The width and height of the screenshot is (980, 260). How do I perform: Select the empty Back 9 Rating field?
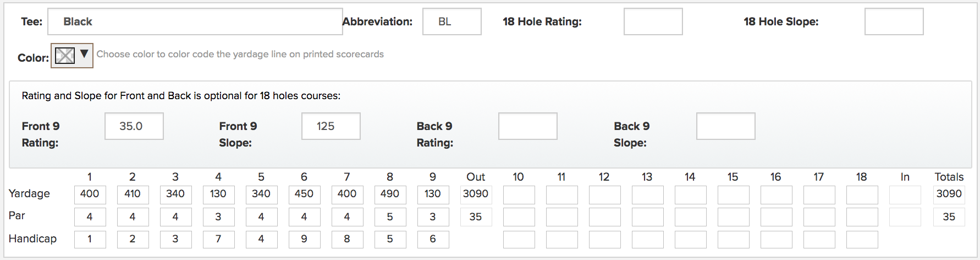528,126
